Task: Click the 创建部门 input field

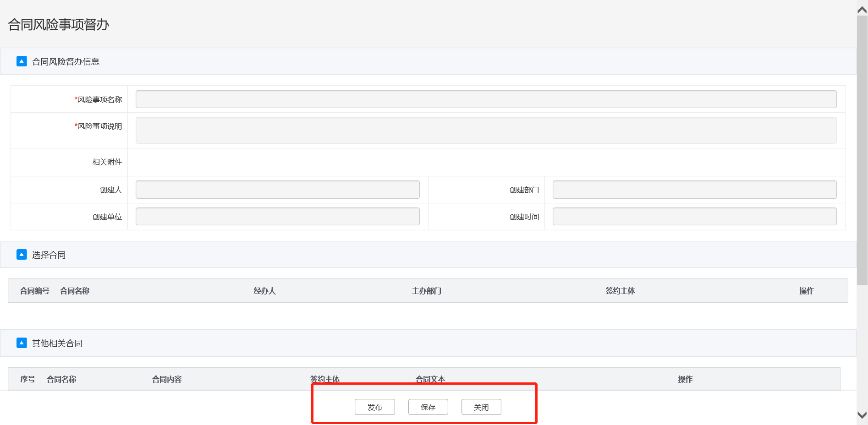Action: [694, 190]
